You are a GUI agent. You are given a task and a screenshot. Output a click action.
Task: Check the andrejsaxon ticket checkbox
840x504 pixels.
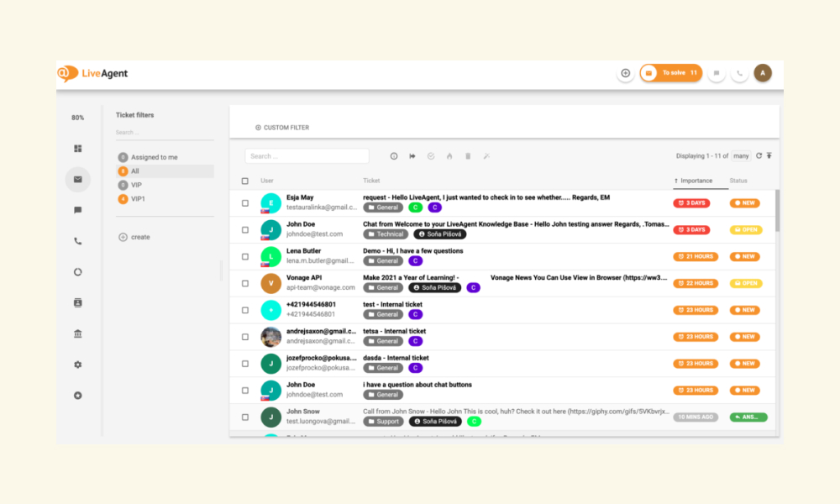[x=244, y=337]
